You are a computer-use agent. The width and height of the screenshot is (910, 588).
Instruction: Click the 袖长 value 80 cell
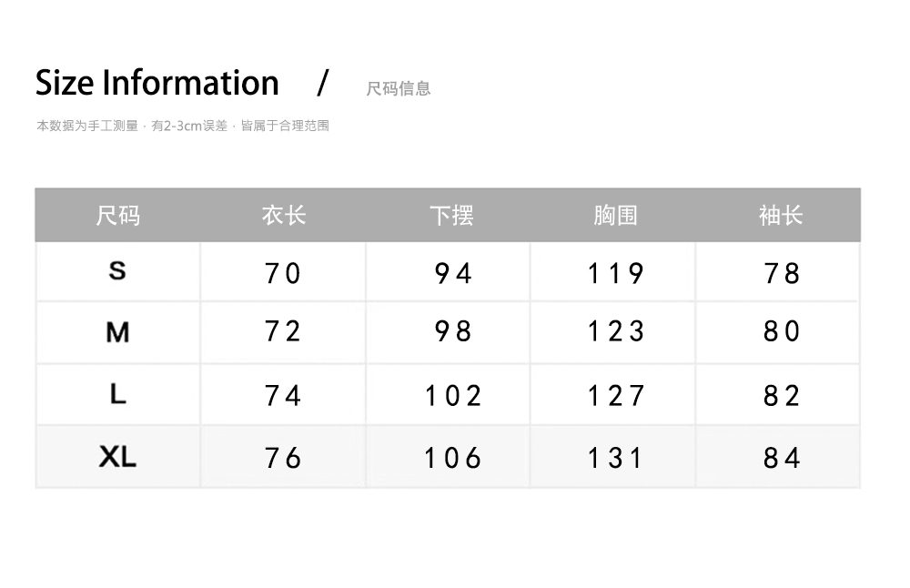782,331
